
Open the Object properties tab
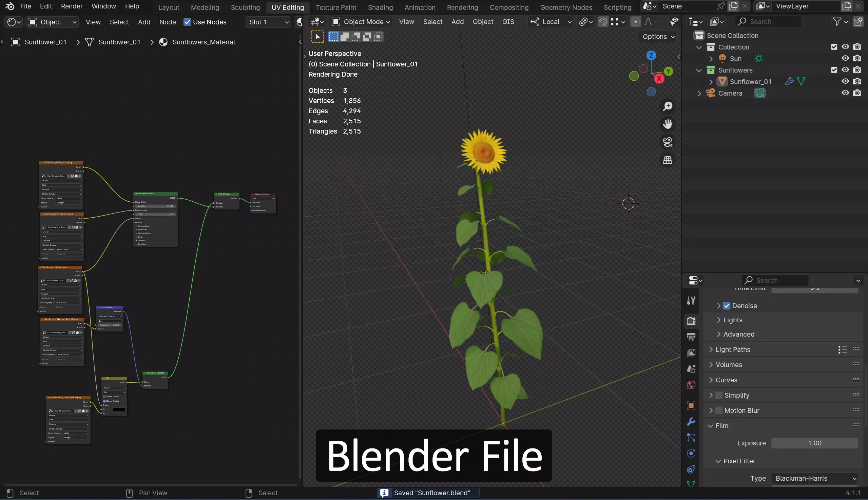click(x=691, y=405)
